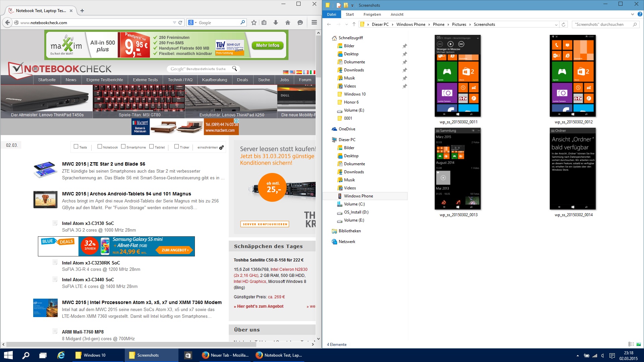
Task: Expand breadcrumb arrow after Dieser PC
Action: [x=392, y=24]
